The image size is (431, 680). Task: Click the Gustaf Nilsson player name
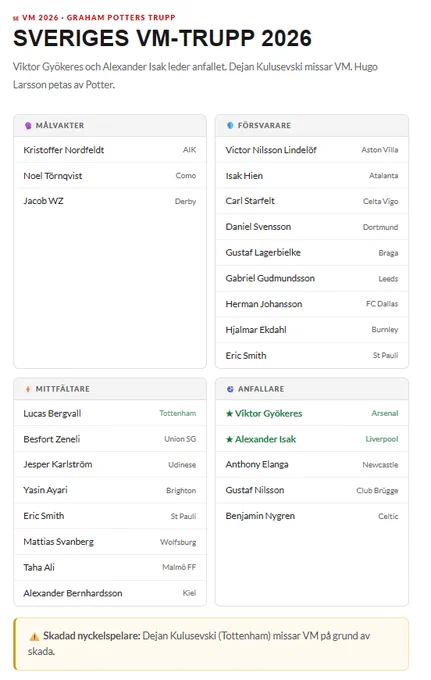[255, 490]
